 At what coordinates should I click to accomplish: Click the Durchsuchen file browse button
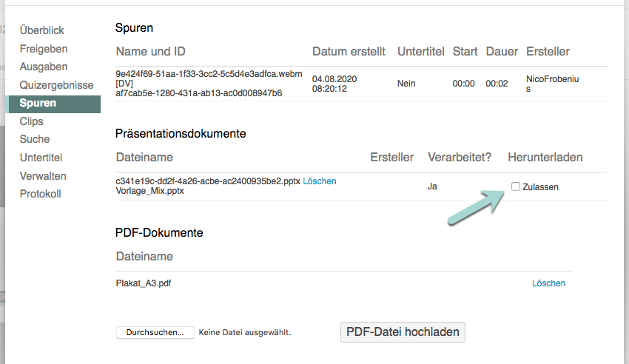(155, 333)
